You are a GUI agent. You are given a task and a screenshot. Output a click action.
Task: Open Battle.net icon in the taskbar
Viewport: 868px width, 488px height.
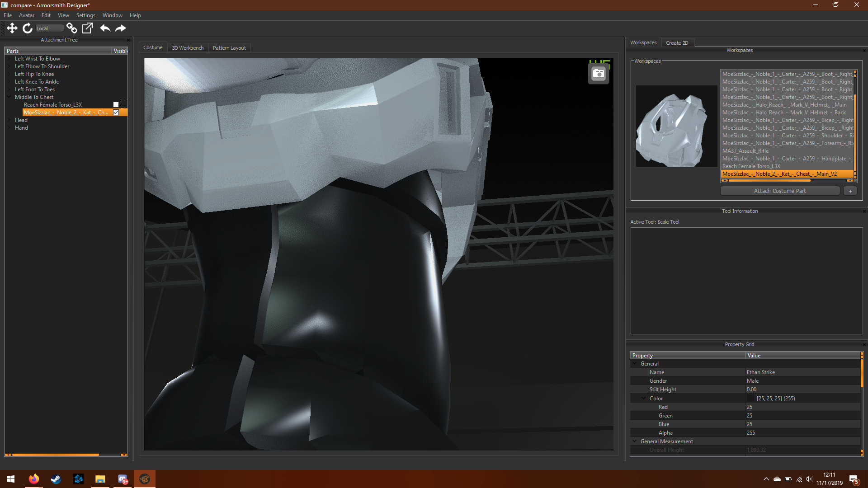(x=78, y=479)
